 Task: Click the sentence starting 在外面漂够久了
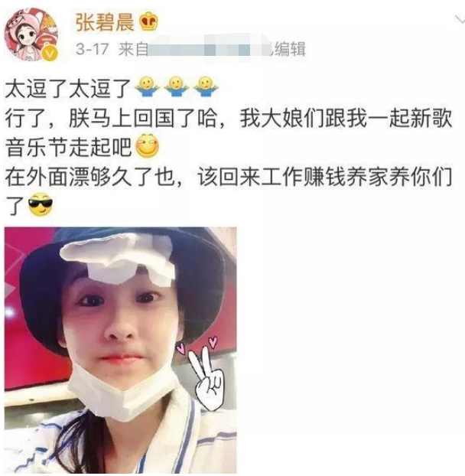click(x=229, y=177)
